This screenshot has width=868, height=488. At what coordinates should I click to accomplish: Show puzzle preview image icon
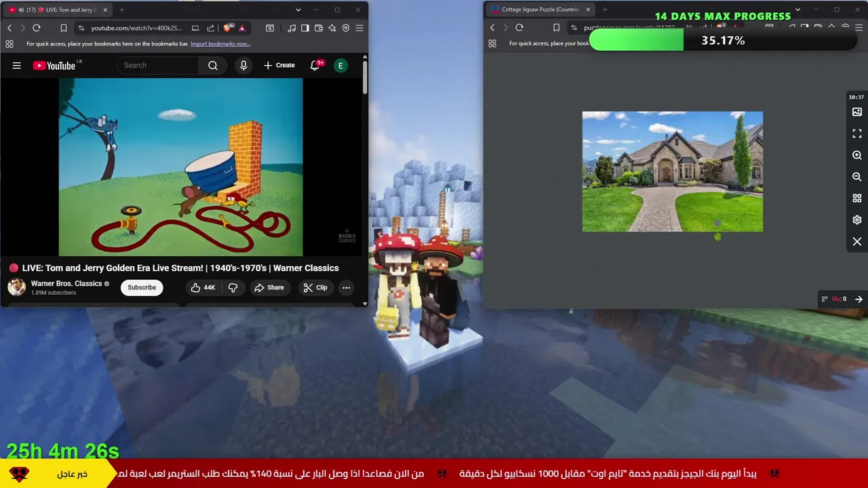click(857, 112)
